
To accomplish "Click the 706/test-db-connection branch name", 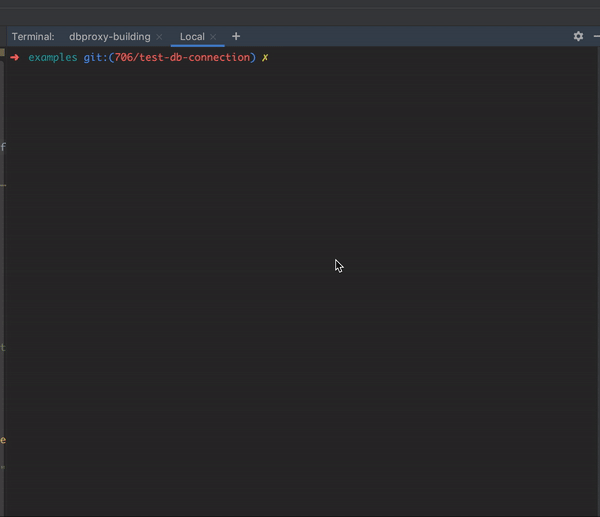I will [x=182, y=58].
